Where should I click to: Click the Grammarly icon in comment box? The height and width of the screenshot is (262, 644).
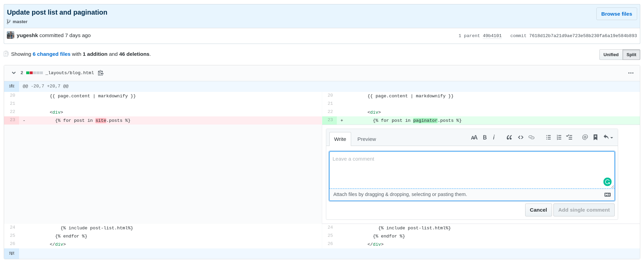coord(608,182)
